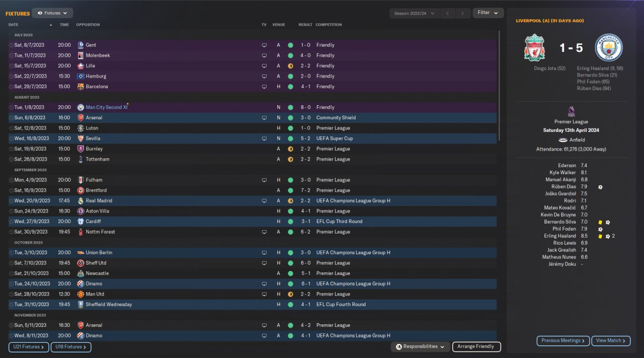The width and height of the screenshot is (644, 358).
Task: Click the Premier League logo in match panel
Action: (x=571, y=112)
